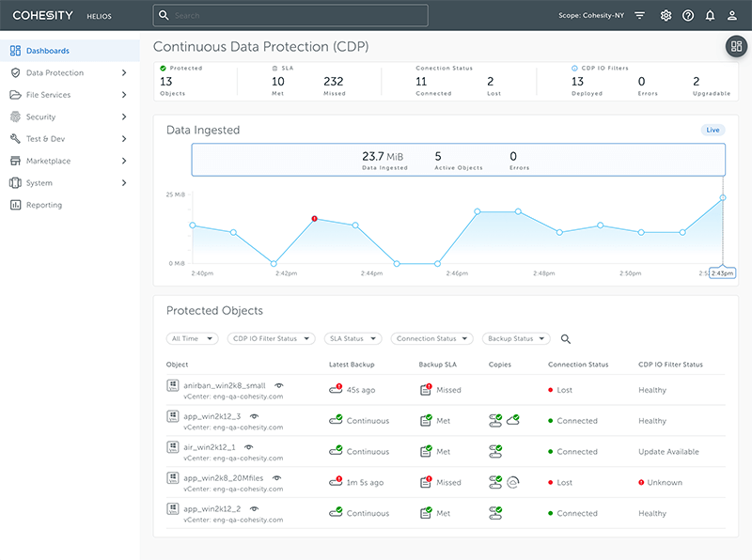This screenshot has height=560, width=752.
Task: Open the Connection Status filter dropdown
Action: tap(431, 339)
